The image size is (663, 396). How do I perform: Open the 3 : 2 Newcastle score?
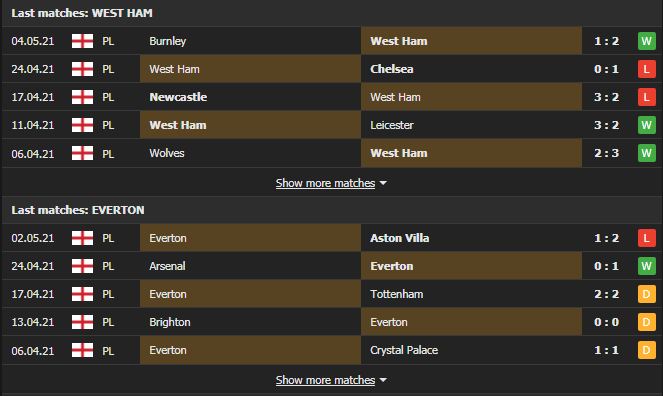[x=606, y=97]
